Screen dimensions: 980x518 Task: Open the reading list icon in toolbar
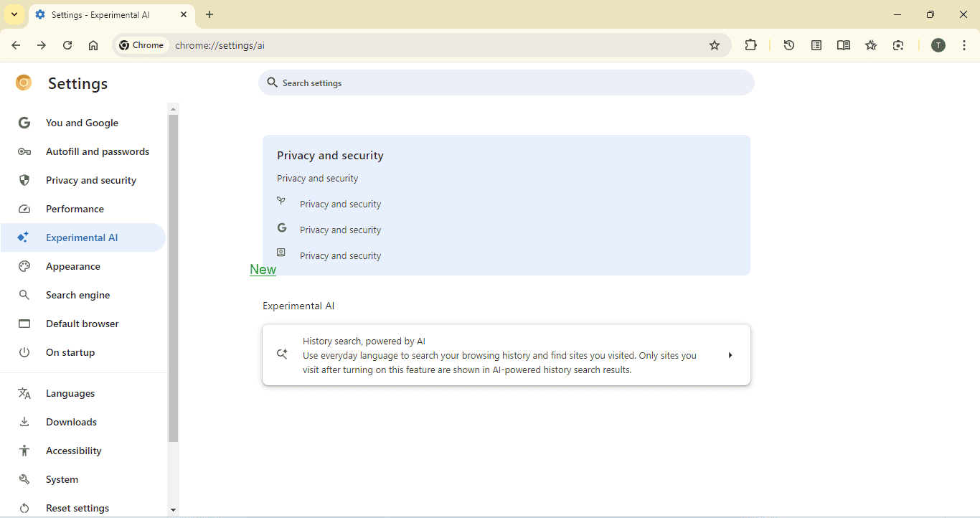816,45
